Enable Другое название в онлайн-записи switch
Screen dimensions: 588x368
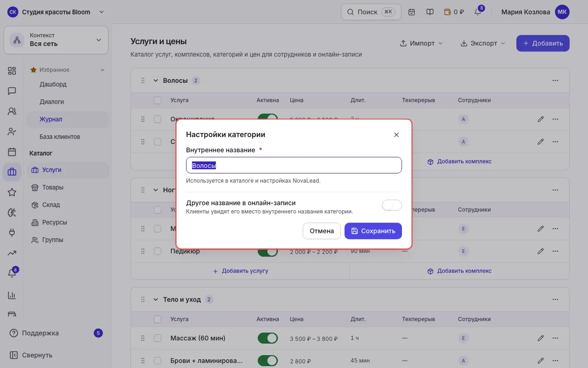coord(392,205)
